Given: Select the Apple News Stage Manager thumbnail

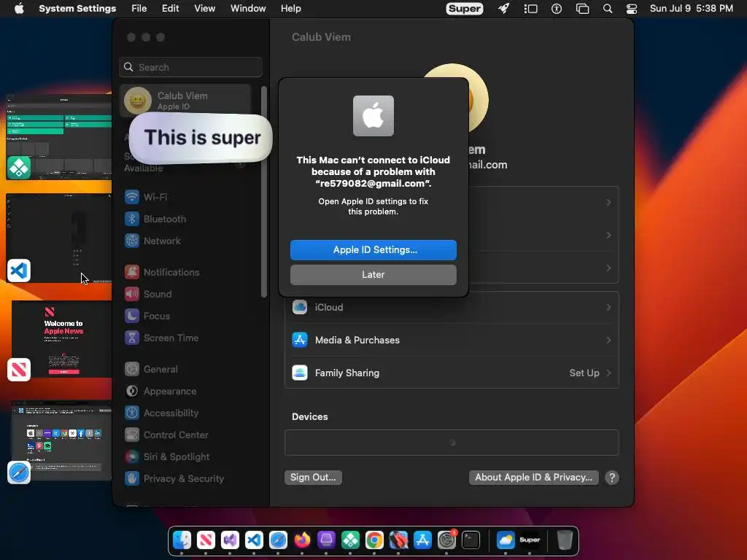Looking at the screenshot, I should (x=61, y=339).
